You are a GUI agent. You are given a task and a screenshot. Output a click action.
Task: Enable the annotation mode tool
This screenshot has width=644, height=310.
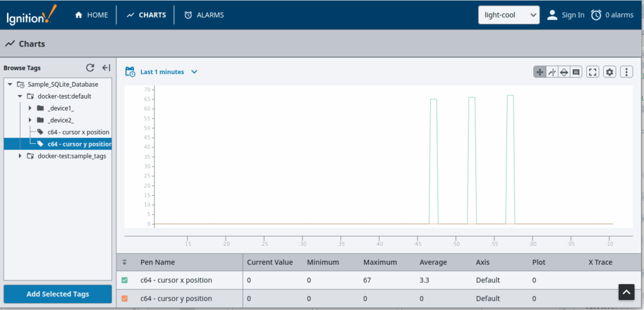coord(576,72)
